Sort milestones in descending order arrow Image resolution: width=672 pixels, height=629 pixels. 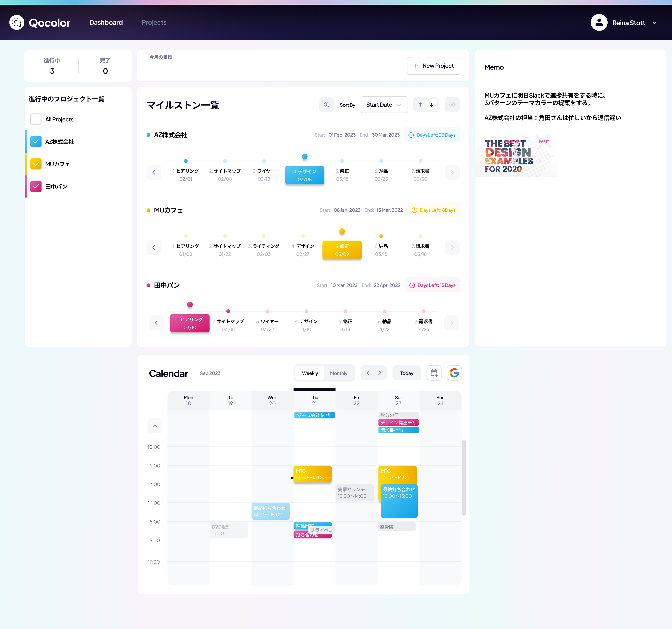pos(432,105)
